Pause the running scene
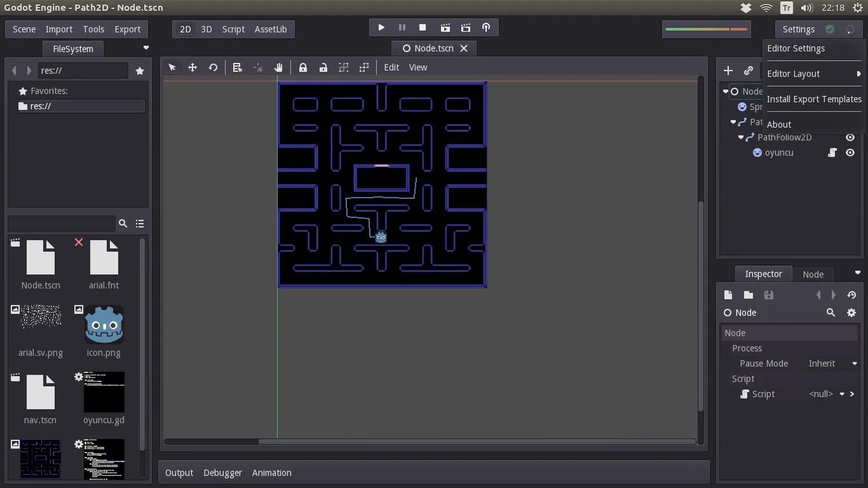The height and width of the screenshot is (488, 868). click(x=402, y=27)
